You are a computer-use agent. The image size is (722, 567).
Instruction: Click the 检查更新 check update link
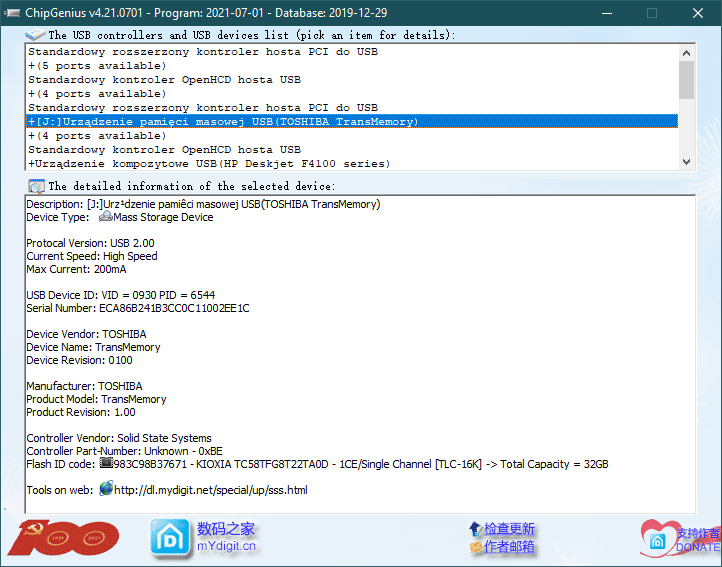509,529
